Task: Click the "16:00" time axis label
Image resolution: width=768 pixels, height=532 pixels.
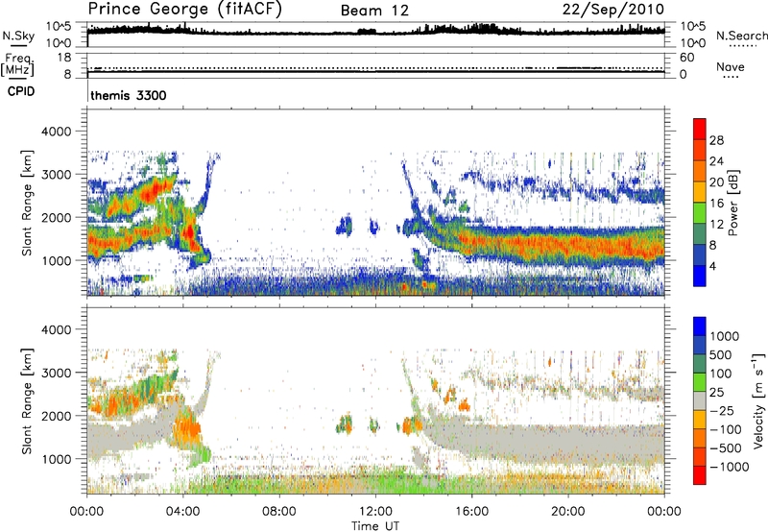Action: 471,512
